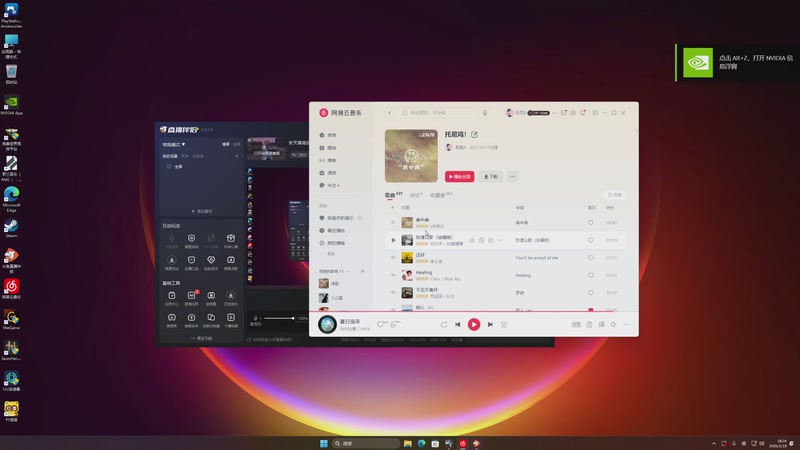Image resolution: width=800 pixels, height=450 pixels.
Task: Open 我喜欢的音乐 in the sidebar
Action: point(340,218)
